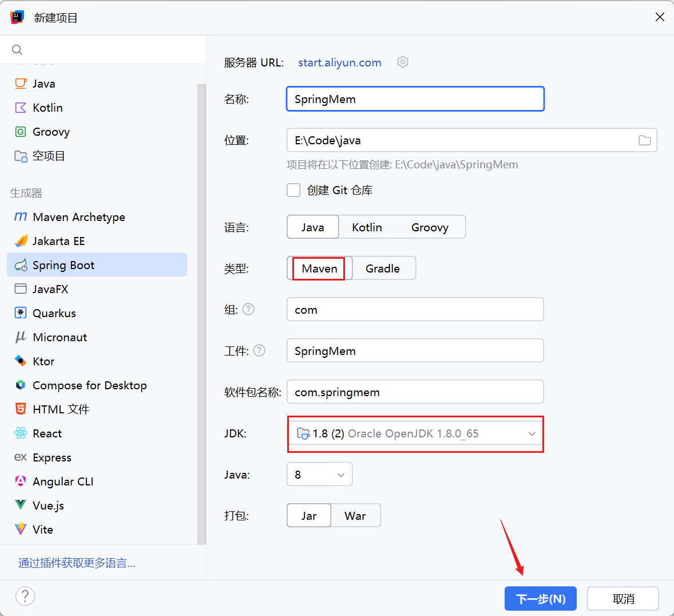Select the Ktor generator row
The image size is (674, 616).
97,361
